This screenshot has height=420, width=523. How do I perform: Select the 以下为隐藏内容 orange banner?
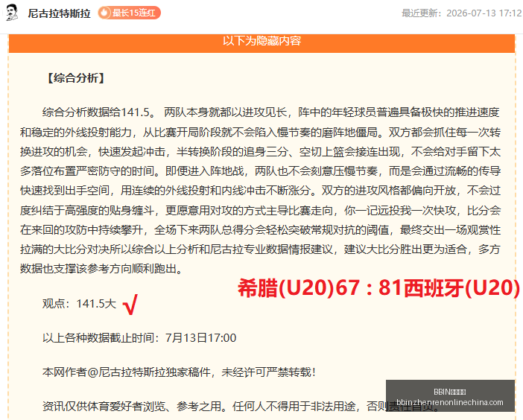(x=261, y=42)
